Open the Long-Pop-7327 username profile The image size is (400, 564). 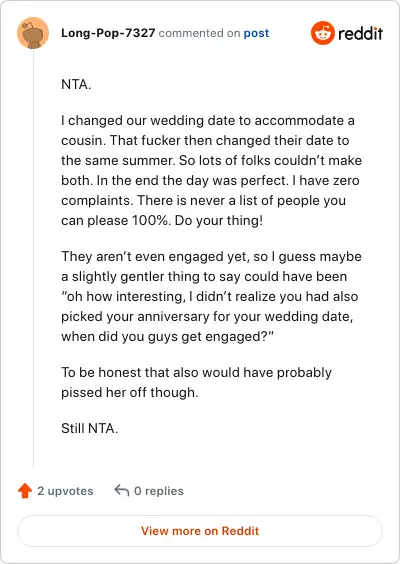coord(108,33)
